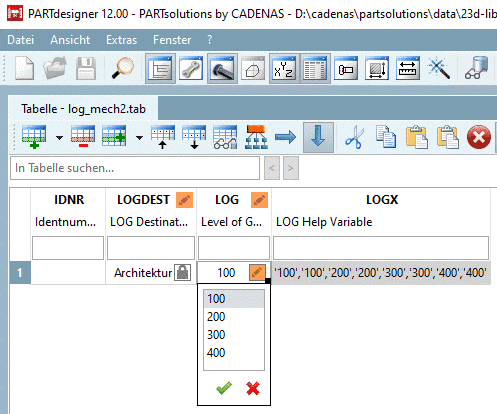Click the first Paste clipboard icon

point(417,137)
